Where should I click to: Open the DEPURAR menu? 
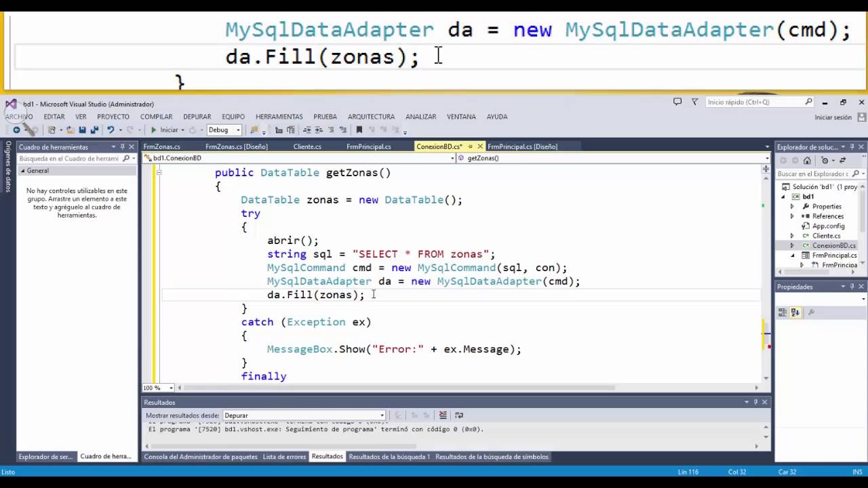(x=197, y=117)
